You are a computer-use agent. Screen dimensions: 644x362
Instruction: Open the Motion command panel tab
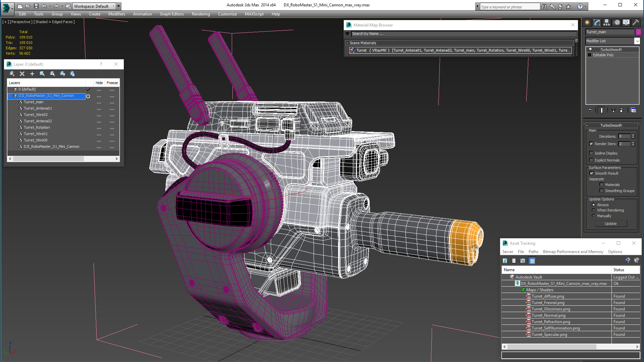pyautogui.click(x=616, y=22)
